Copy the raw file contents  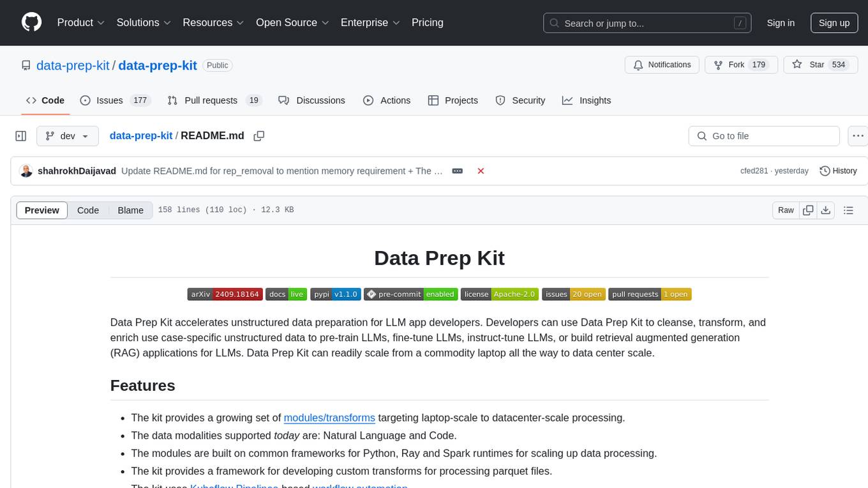point(808,210)
